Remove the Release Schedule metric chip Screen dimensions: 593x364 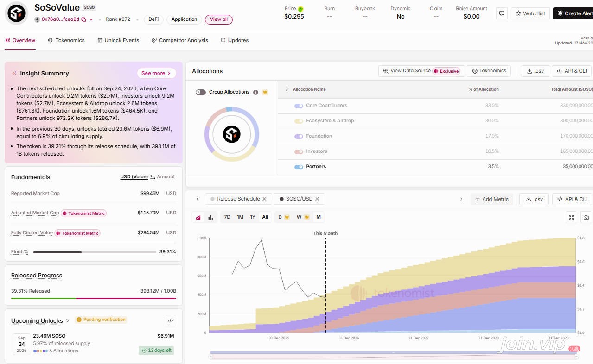coord(264,199)
